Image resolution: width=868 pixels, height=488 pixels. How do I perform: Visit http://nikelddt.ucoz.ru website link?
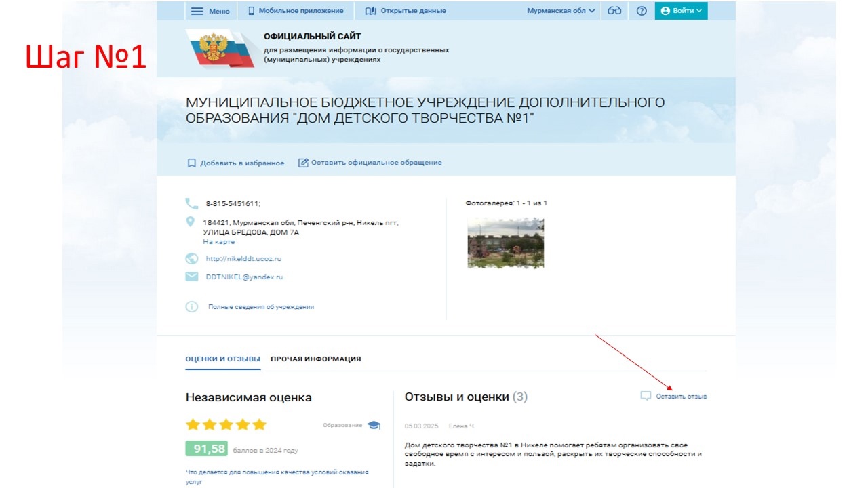click(243, 258)
